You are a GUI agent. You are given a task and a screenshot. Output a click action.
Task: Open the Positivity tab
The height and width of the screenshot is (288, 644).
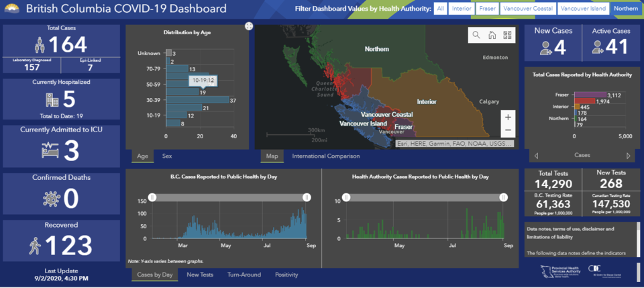pos(286,275)
